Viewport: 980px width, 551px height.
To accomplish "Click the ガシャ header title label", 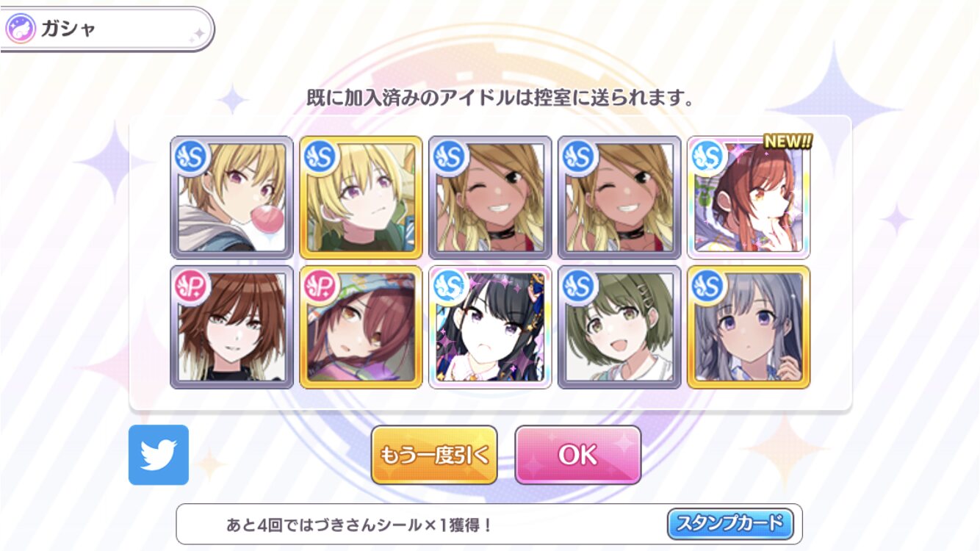I will [x=68, y=30].
